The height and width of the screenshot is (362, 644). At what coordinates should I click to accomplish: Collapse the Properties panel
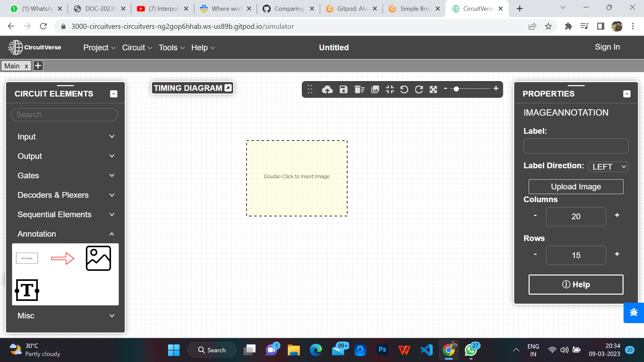(627, 94)
